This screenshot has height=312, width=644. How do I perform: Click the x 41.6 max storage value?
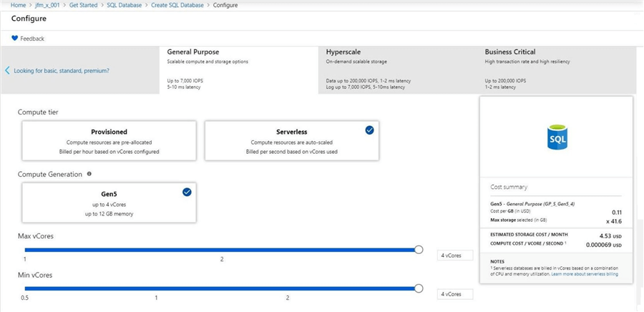(613, 221)
